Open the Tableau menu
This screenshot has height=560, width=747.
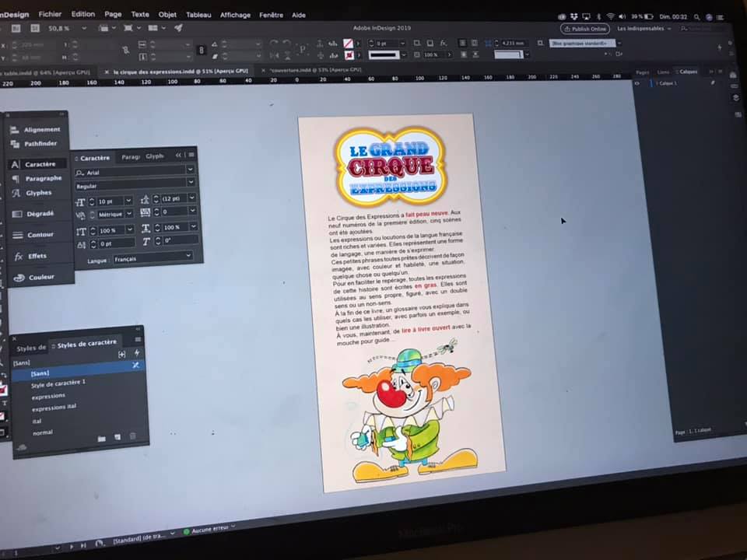tap(198, 15)
